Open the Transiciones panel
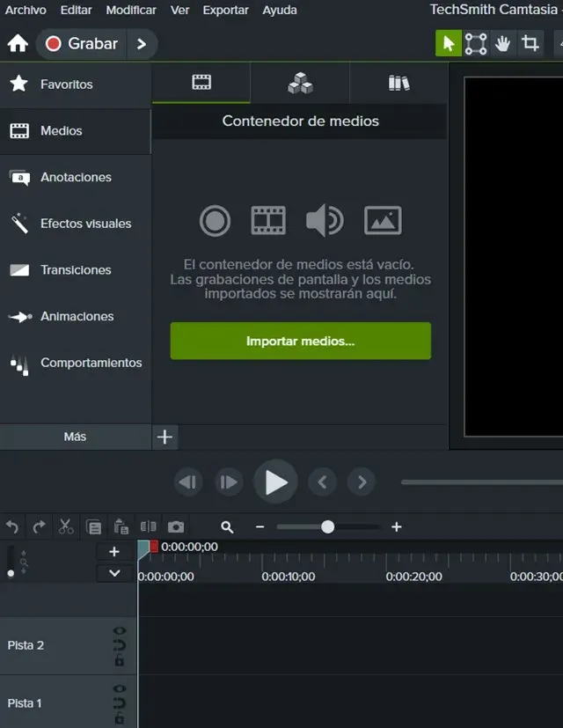 click(75, 269)
